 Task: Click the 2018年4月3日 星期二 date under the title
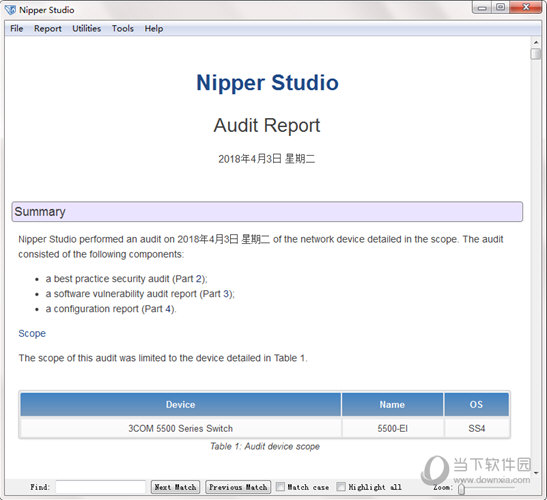[x=267, y=159]
